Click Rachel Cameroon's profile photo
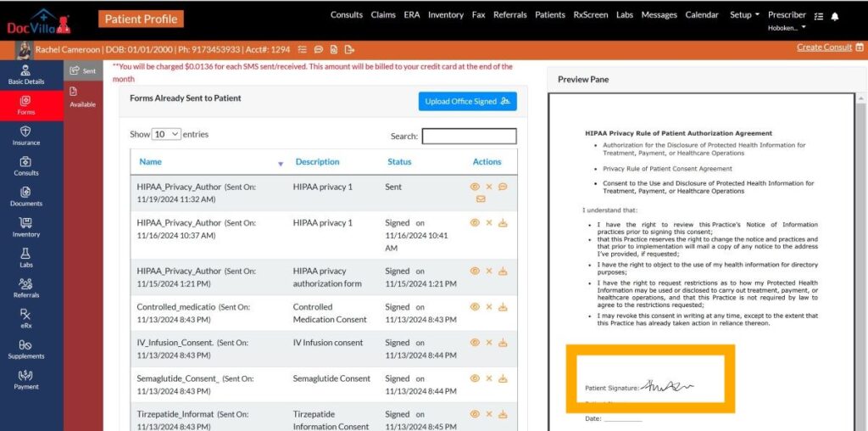 pos(24,50)
